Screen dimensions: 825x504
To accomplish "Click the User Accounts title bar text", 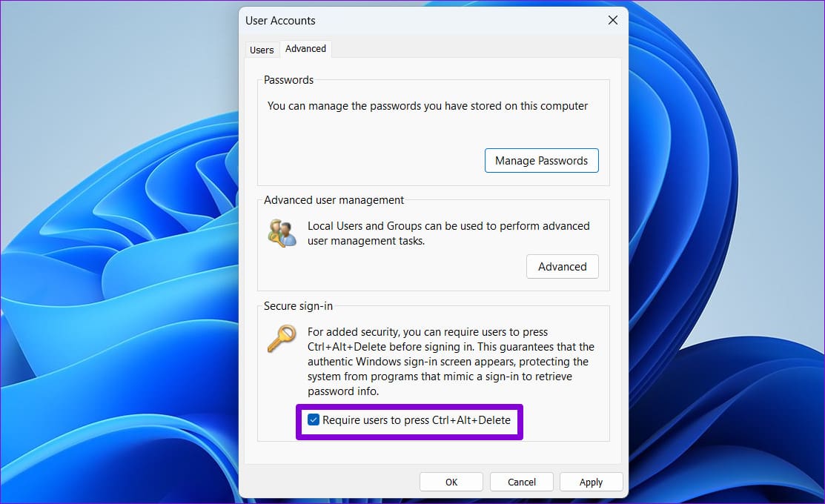I will 280,21.
